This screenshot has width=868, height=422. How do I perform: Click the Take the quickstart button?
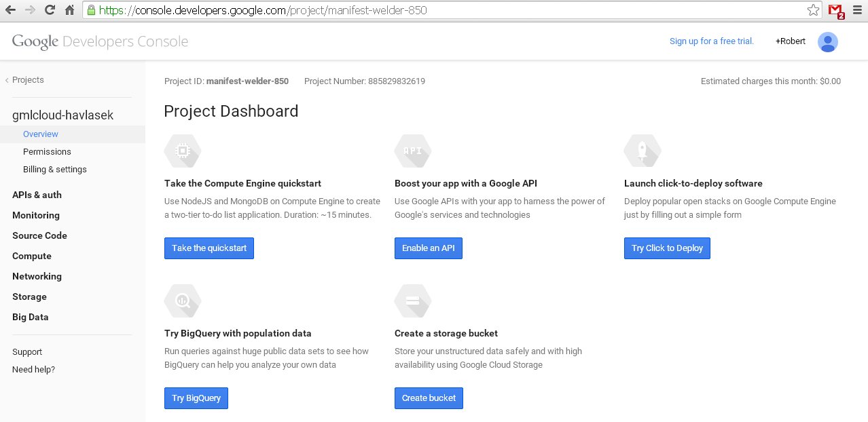coord(209,248)
